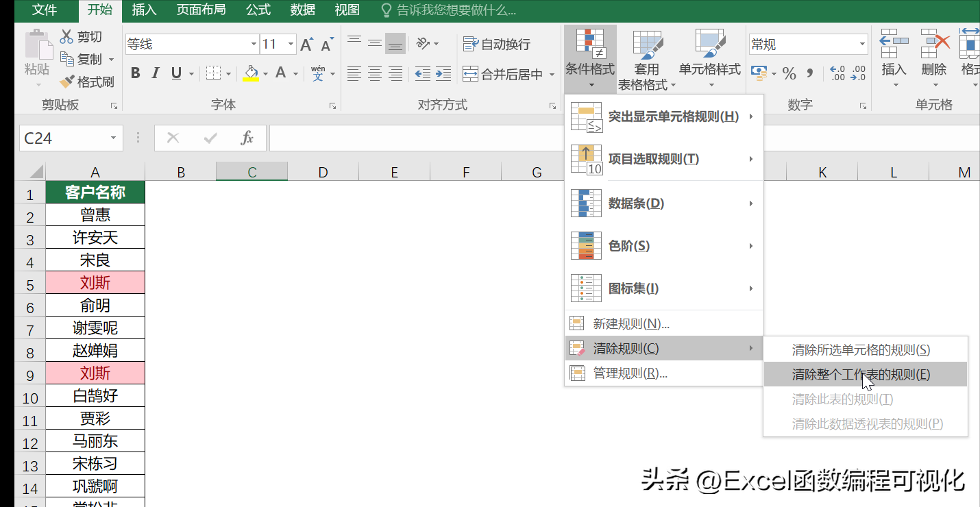Open the font name dropdown arrow
980x507 pixels.
(x=254, y=43)
